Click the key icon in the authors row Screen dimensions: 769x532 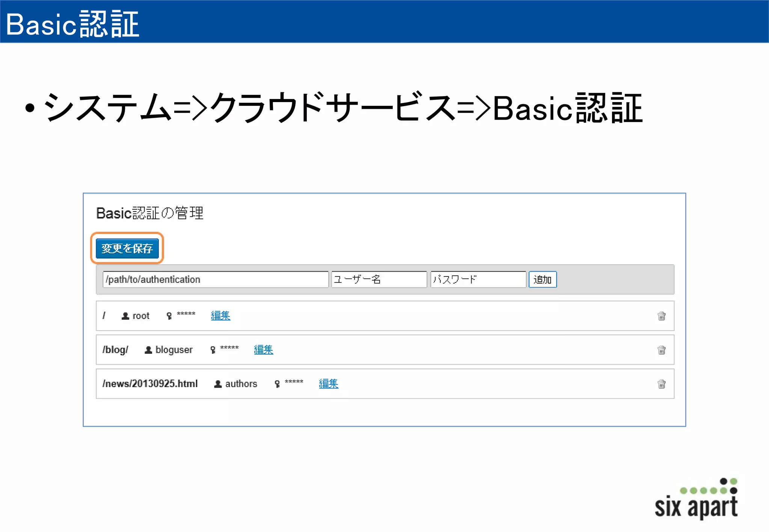tap(277, 384)
